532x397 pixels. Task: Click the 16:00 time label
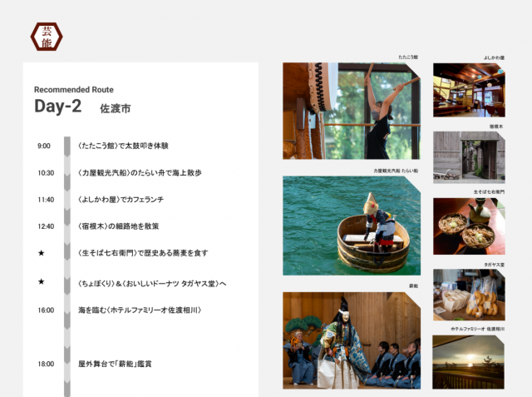(46, 310)
